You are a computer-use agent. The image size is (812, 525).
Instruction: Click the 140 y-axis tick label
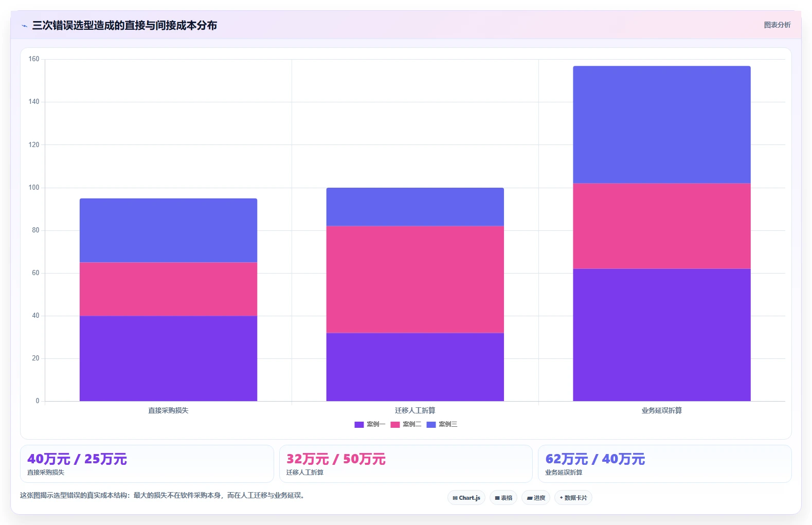click(x=34, y=102)
